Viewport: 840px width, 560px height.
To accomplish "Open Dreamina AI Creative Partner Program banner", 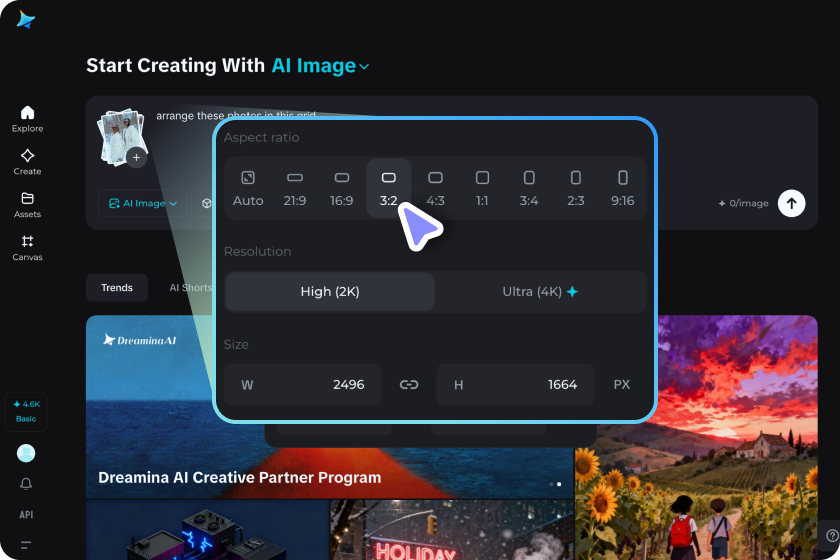I will tap(239, 477).
